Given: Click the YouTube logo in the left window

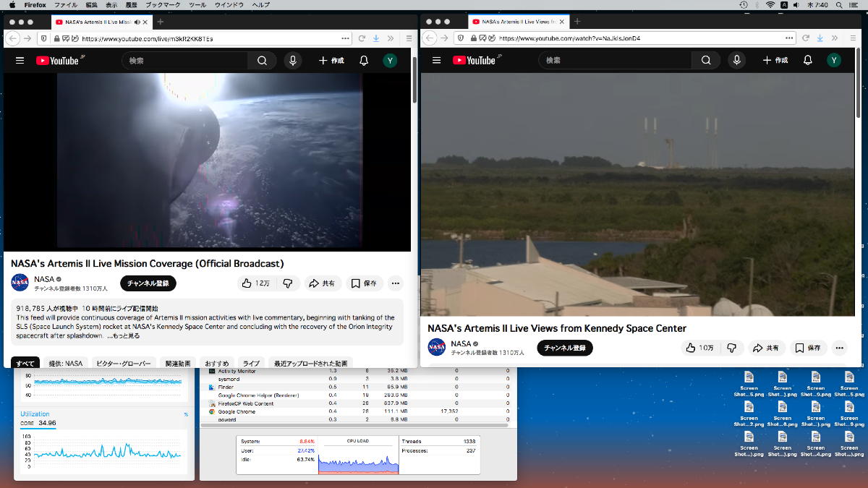Looking at the screenshot, I should coord(59,61).
